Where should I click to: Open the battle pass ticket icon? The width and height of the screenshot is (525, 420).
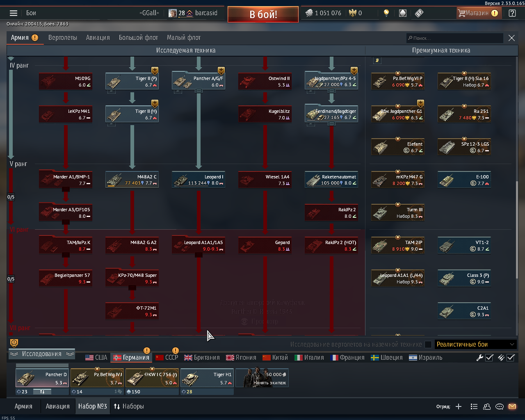[x=419, y=13]
